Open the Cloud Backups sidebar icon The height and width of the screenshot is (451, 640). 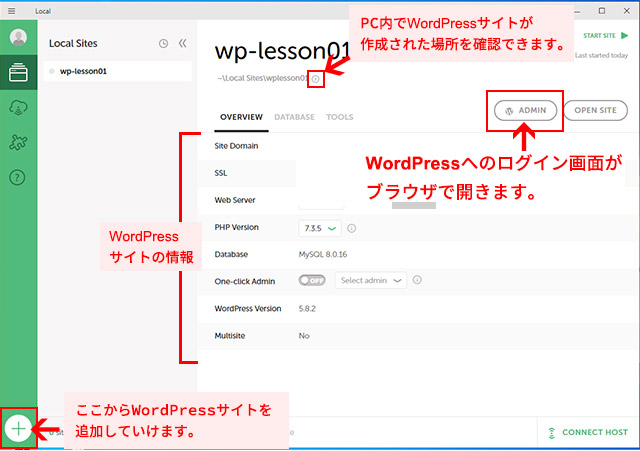pyautogui.click(x=18, y=108)
